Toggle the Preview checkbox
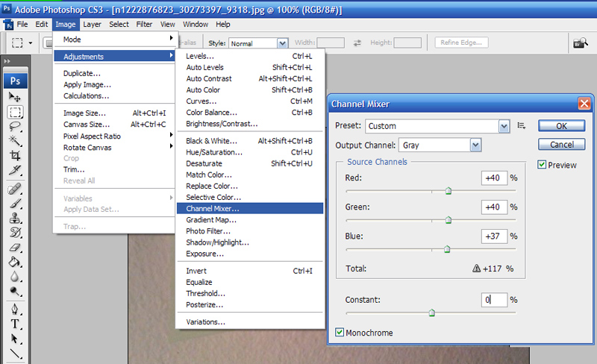 (543, 165)
